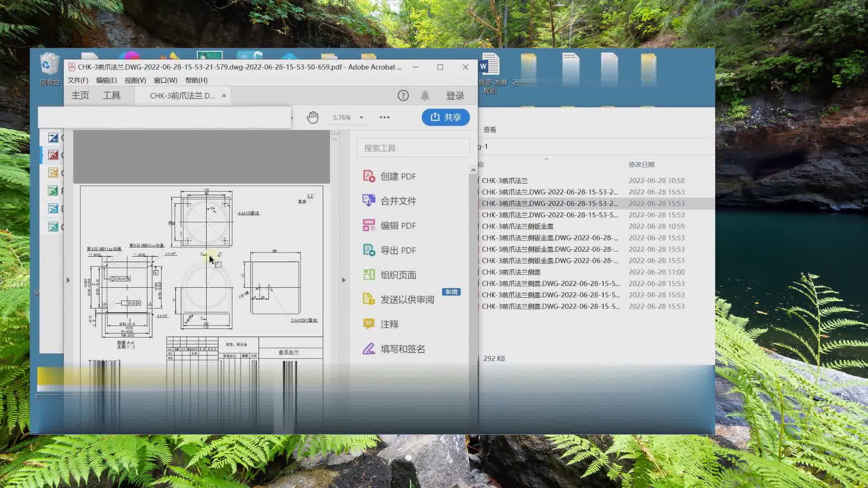Click the tools pane scroll-up arrow
The image size is (868, 488).
tap(473, 170)
